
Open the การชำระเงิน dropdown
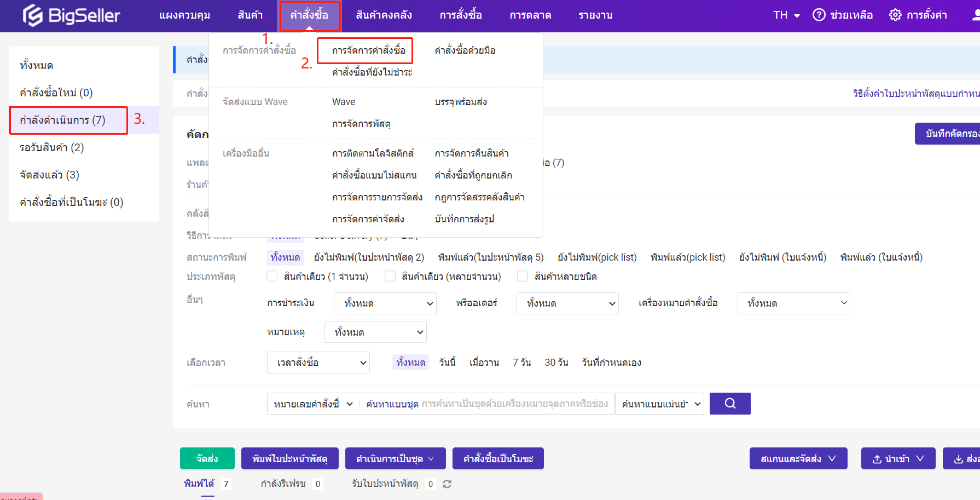coord(385,303)
